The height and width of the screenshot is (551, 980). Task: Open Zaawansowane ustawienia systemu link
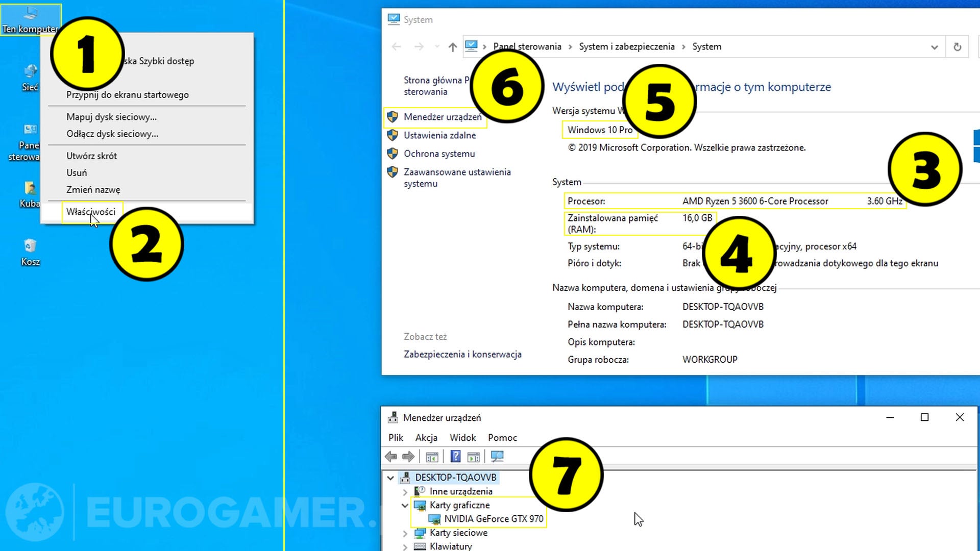click(x=457, y=178)
